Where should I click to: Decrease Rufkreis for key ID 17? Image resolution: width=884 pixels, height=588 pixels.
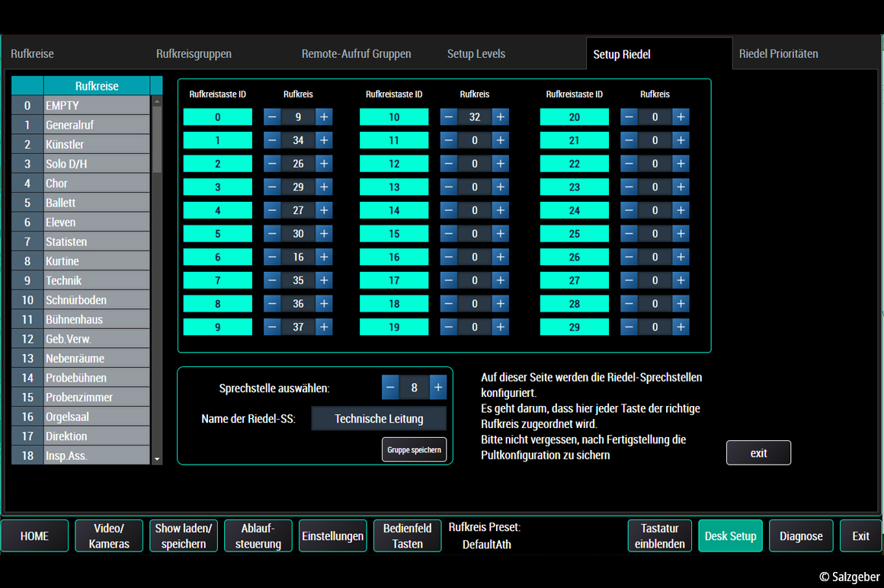click(449, 280)
